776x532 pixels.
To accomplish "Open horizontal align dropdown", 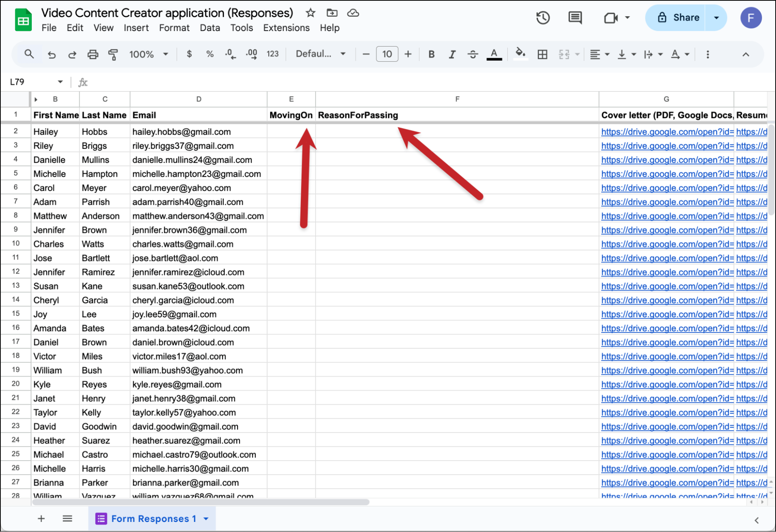I will tap(599, 54).
